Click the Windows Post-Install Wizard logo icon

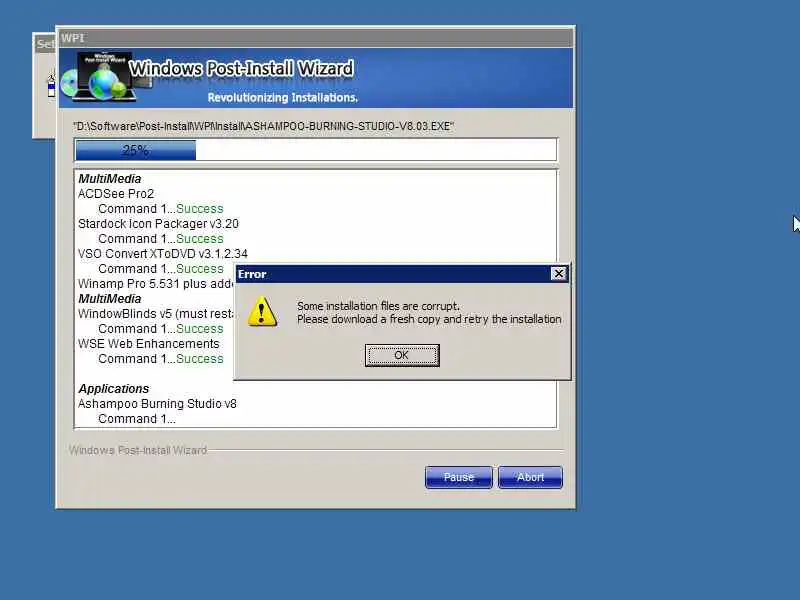click(105, 77)
